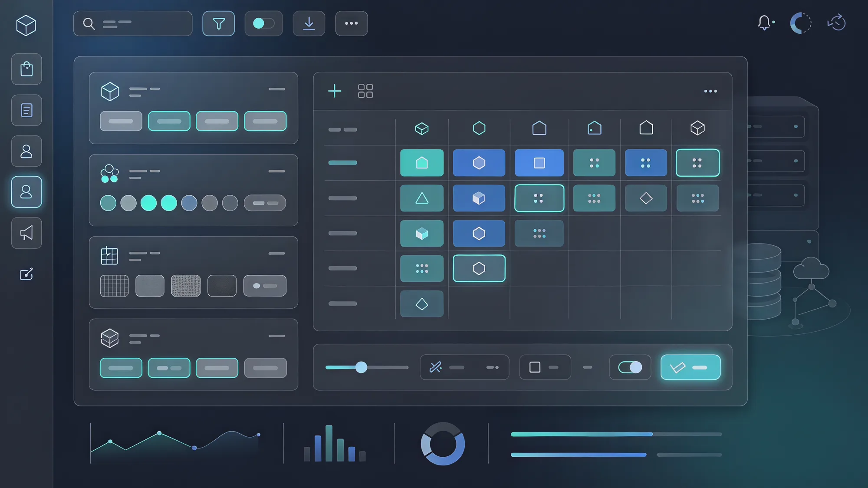The image size is (868, 488).
Task: Click the first house column header in grid
Action: pyautogui.click(x=539, y=128)
